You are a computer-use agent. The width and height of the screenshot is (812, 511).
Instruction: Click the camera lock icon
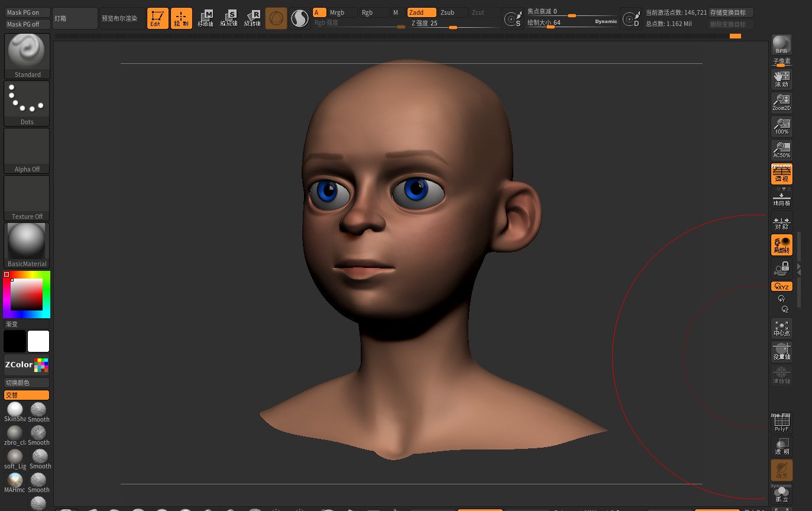(x=782, y=269)
